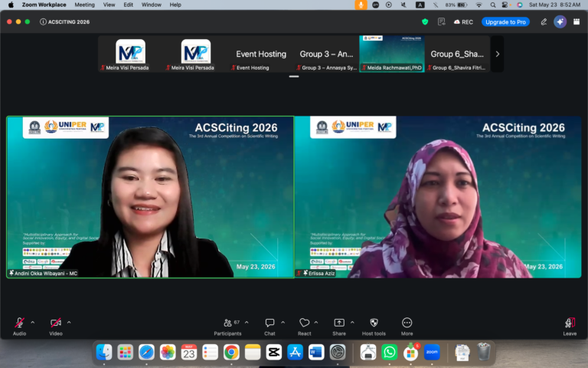Screen dimensions: 588x368
Task: Open React emoji menu
Action: point(305,326)
